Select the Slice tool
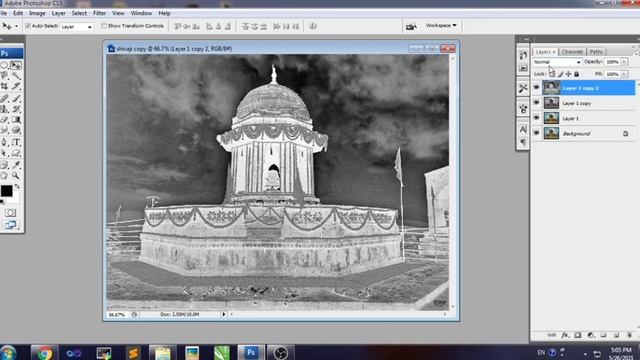Viewport: 640px width, 360px height. click(x=16, y=86)
